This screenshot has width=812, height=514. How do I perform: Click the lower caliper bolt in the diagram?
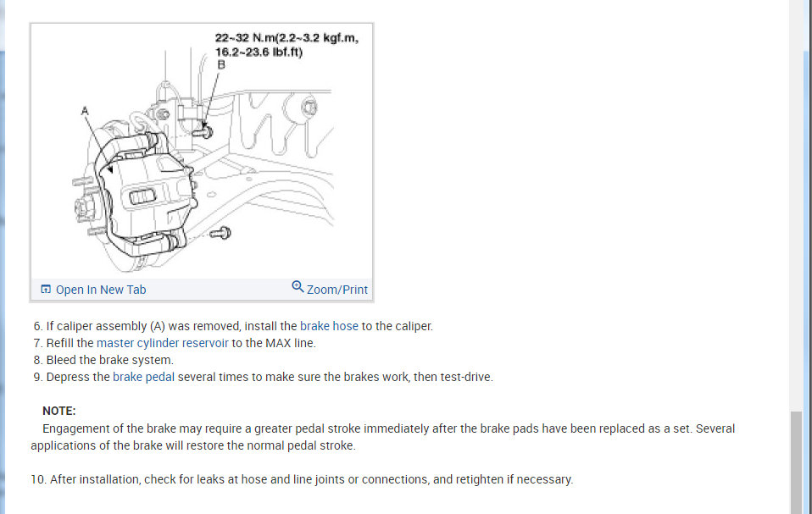(x=221, y=233)
